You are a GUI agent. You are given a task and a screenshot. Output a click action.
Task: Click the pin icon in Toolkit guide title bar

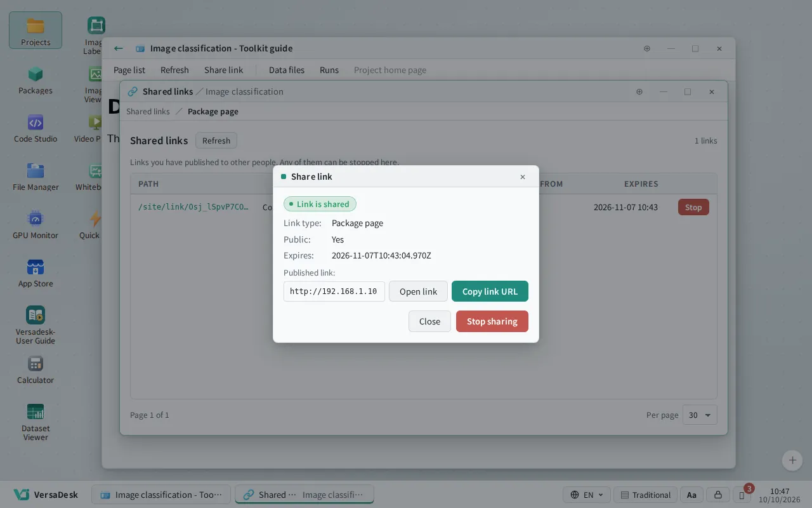pyautogui.click(x=647, y=48)
